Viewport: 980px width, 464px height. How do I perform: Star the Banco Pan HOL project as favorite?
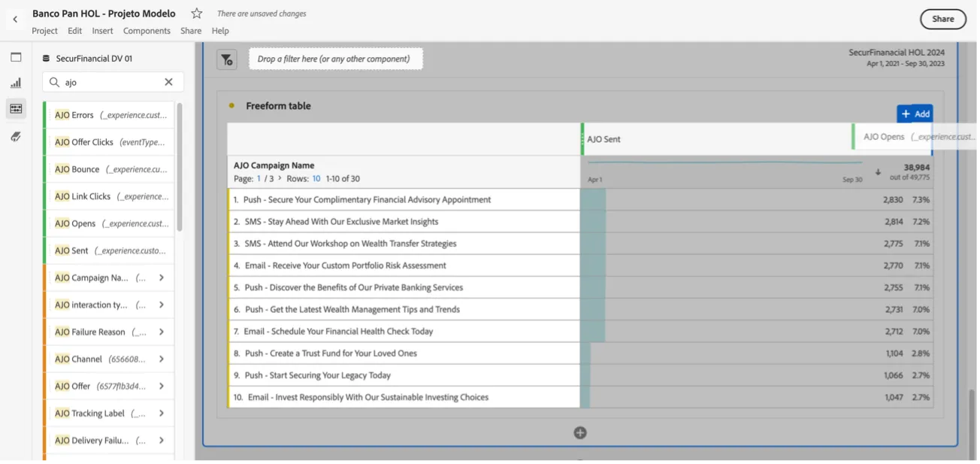(197, 14)
